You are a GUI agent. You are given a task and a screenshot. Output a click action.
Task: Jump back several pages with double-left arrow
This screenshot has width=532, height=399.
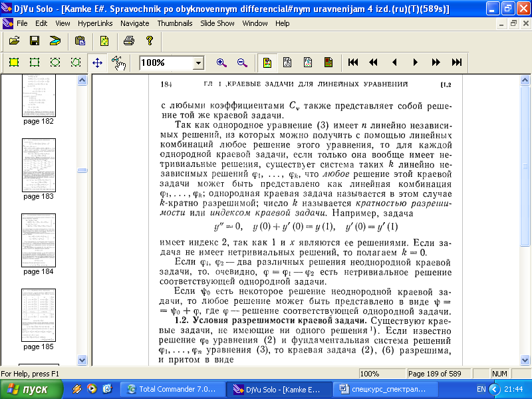tap(373, 63)
